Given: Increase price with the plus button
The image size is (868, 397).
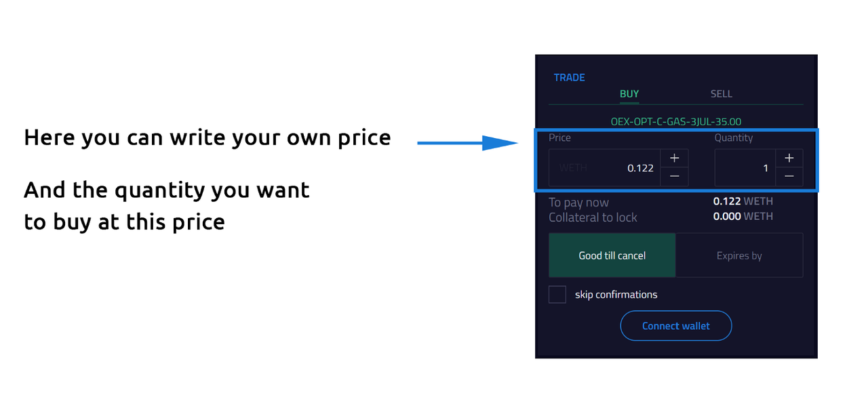Looking at the screenshot, I should [x=674, y=158].
